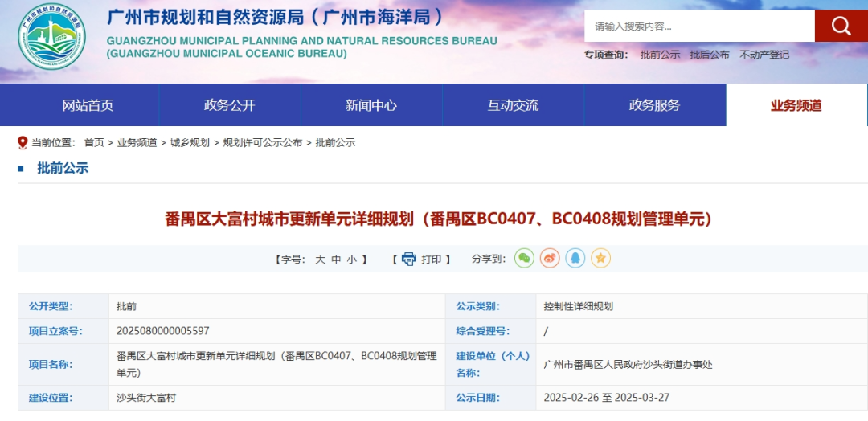Set font size to medium (中)

pyautogui.click(x=336, y=260)
